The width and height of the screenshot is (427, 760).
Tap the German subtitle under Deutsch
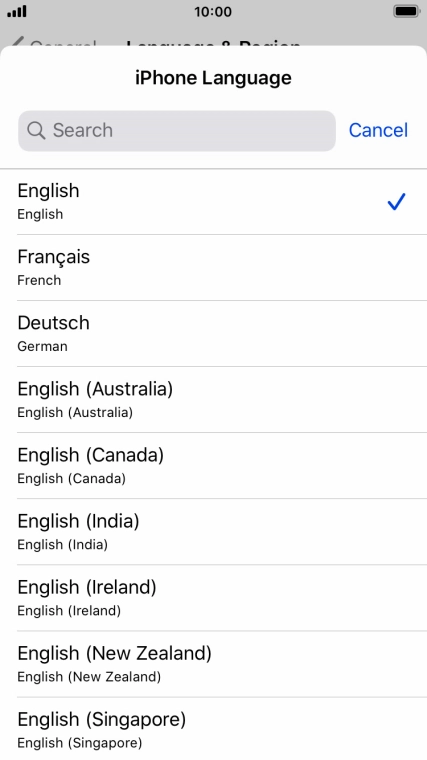coord(42,346)
